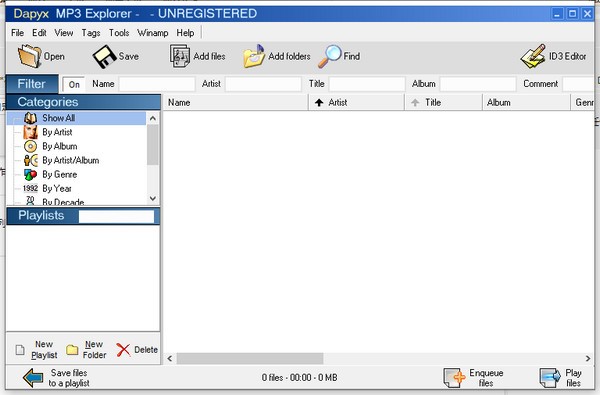Click the Add files sheet music icon
Viewport: 600px width, 395px height.
[x=179, y=56]
